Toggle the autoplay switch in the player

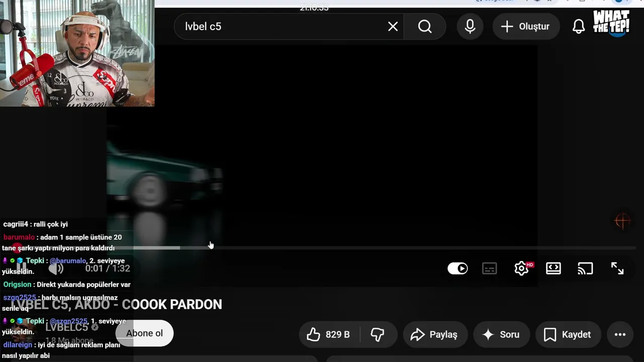(x=458, y=268)
